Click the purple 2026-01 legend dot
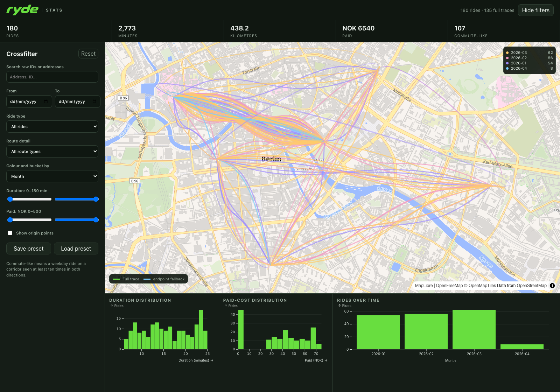The width and height of the screenshot is (560, 392). [507, 63]
